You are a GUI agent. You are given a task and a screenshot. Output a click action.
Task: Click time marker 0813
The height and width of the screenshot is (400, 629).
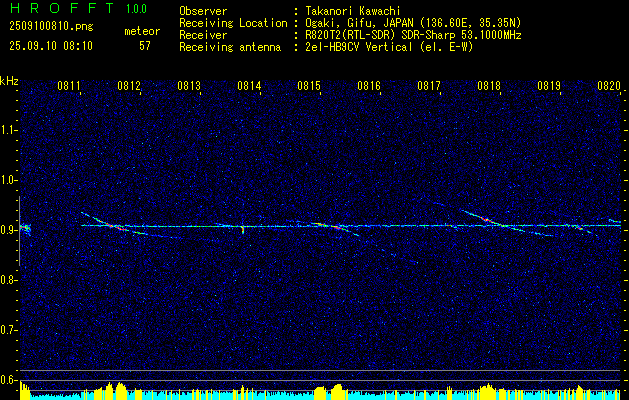189,85
